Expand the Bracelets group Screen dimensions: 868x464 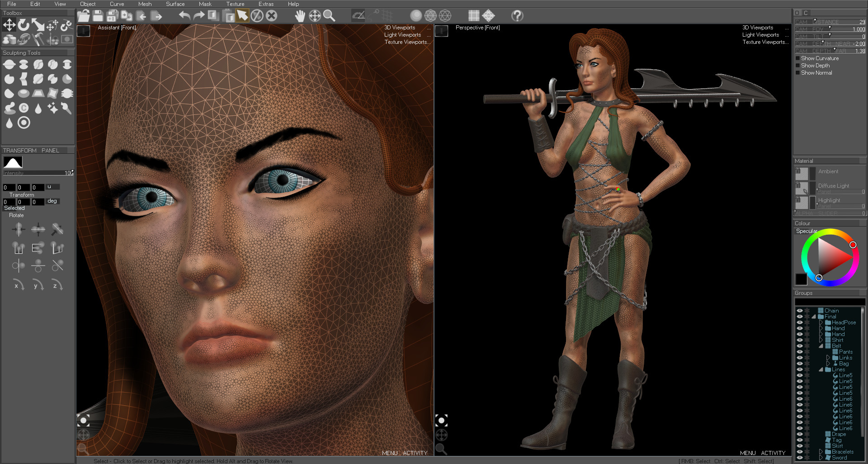pyautogui.click(x=821, y=452)
